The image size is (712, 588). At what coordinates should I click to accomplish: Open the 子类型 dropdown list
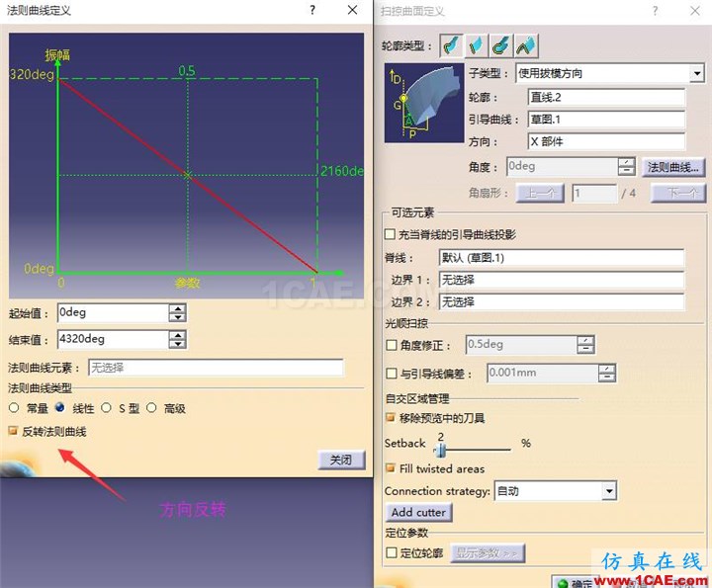(x=696, y=73)
